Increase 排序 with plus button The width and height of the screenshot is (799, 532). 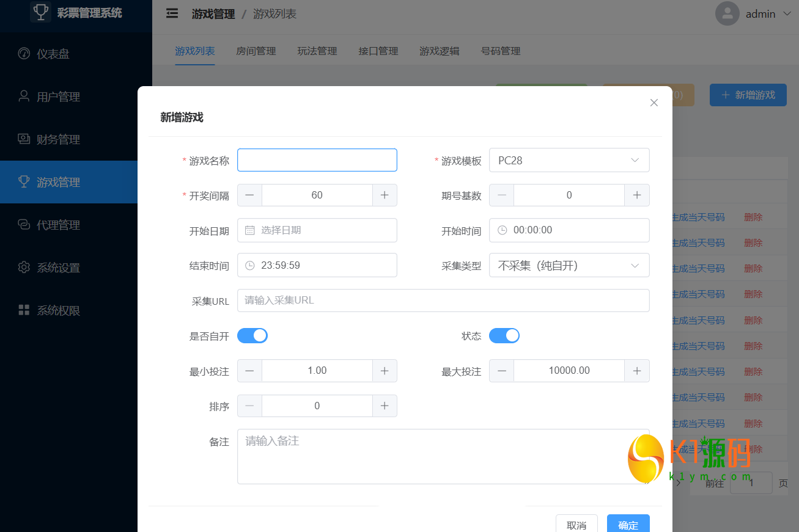point(385,406)
